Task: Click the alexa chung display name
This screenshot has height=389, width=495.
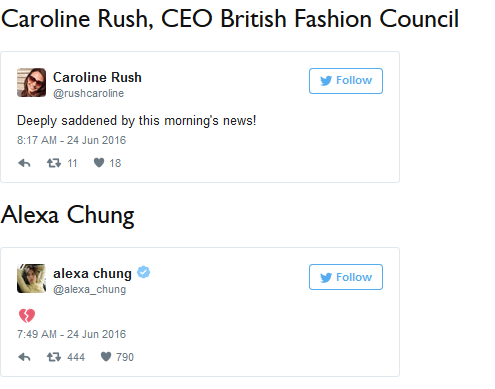Action: click(93, 273)
